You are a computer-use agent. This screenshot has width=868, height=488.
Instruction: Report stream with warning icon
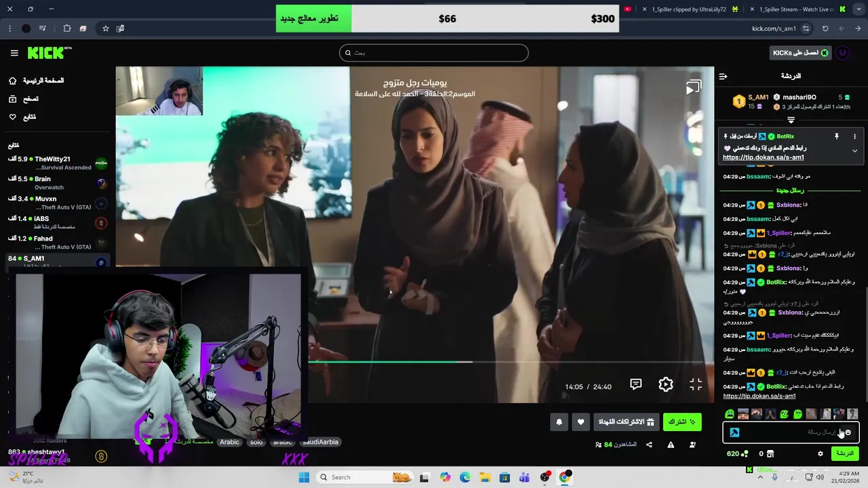pyautogui.click(x=671, y=445)
